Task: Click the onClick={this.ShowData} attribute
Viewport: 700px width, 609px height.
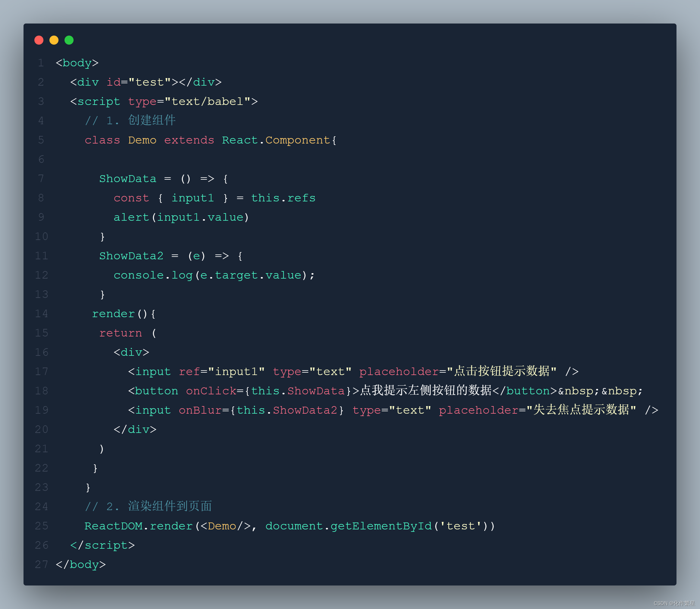Action: [x=268, y=391]
